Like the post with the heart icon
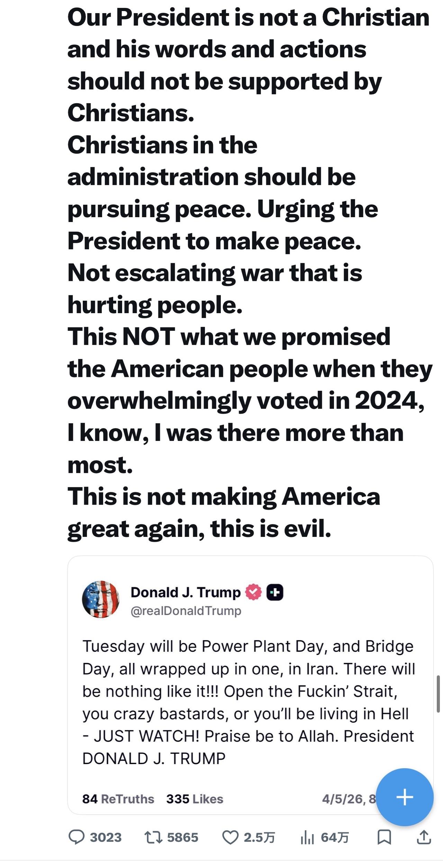The height and width of the screenshot is (868, 443). 230,838
